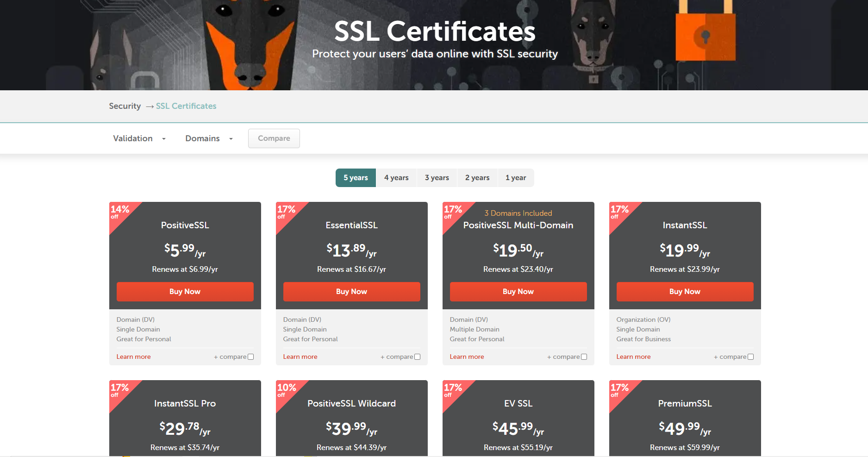Click 'Renews at $16.67/yr' text
Image resolution: width=868 pixels, height=457 pixels.
coord(352,269)
